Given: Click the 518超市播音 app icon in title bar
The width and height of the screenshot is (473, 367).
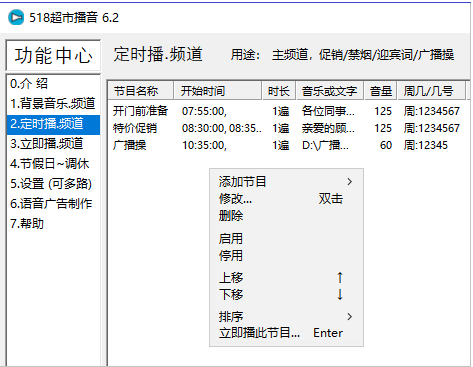Looking at the screenshot, I should coord(16,17).
